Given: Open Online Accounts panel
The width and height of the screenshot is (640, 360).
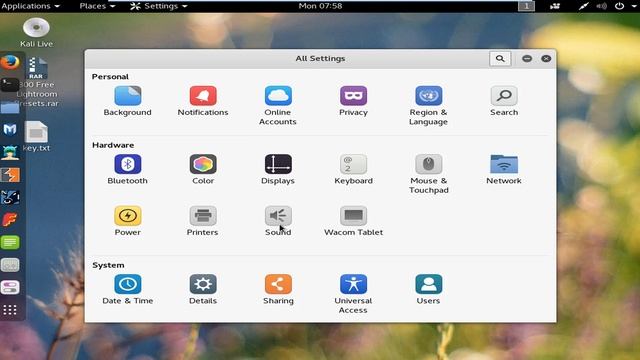Looking at the screenshot, I should [278, 105].
